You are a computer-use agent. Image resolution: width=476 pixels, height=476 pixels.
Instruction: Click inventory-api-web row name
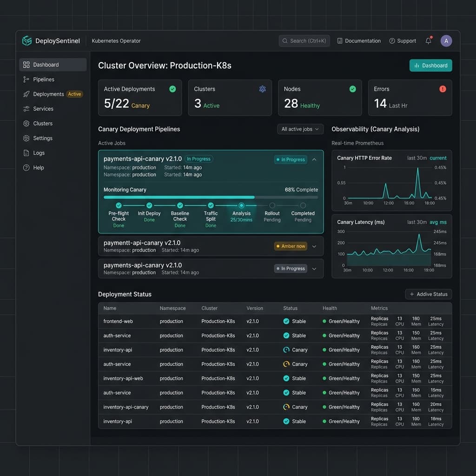(x=123, y=378)
